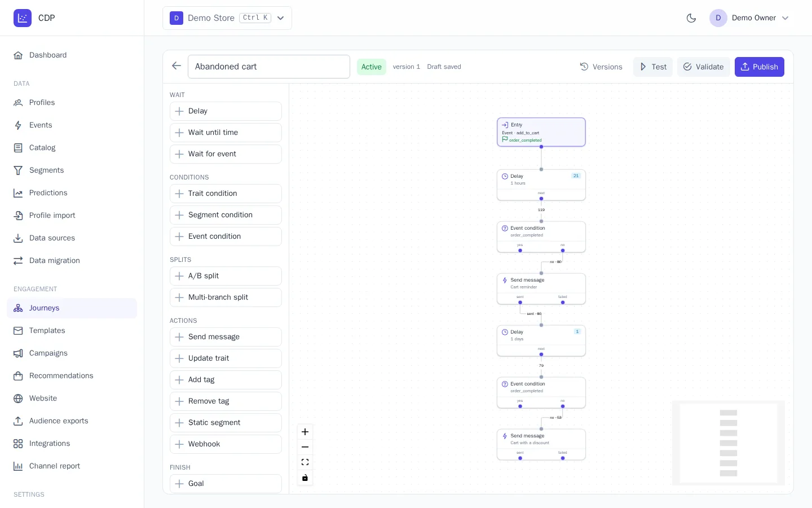This screenshot has height=508, width=812.
Task: Toggle dark mode moon icon
Action: click(x=691, y=18)
